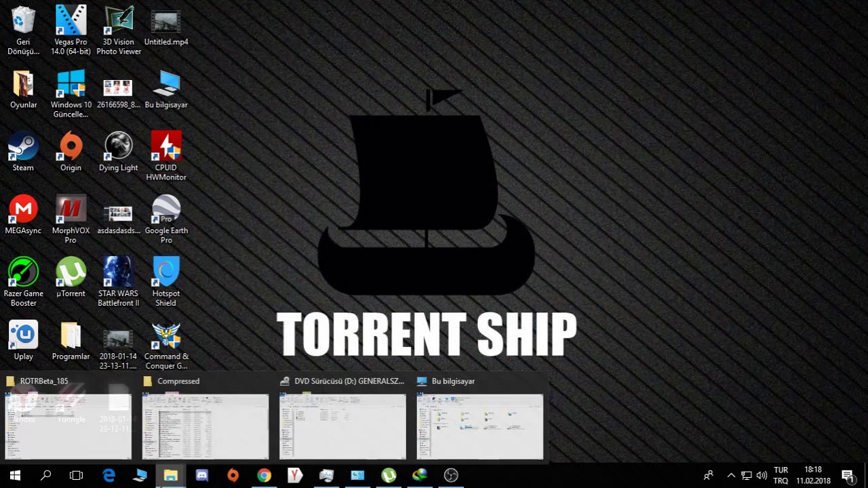Switch to the ROTRBeta_185 window preview

pos(68,418)
